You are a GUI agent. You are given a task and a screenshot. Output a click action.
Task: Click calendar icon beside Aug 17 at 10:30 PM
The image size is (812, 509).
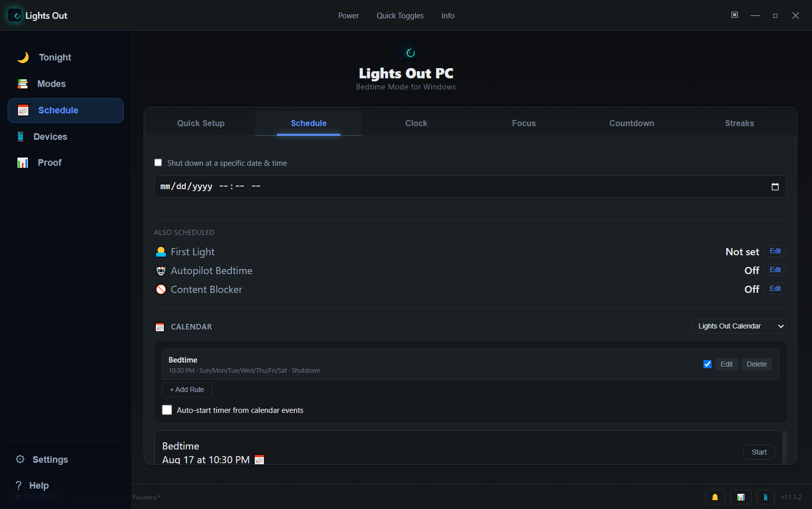(x=259, y=460)
